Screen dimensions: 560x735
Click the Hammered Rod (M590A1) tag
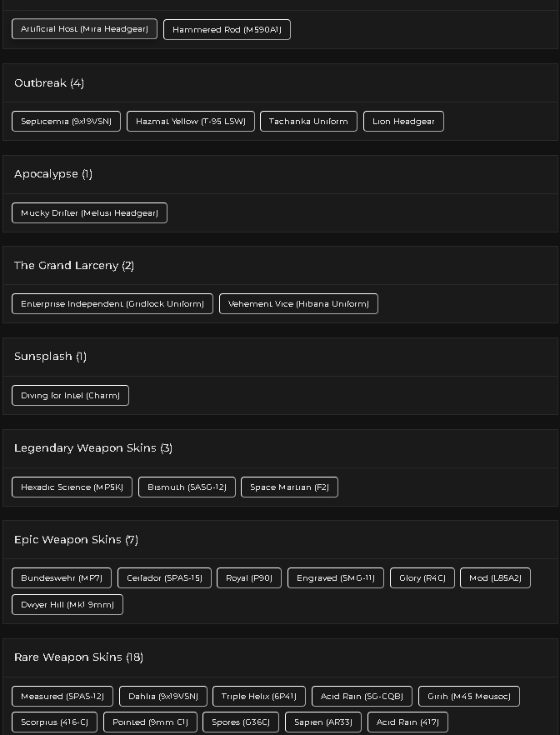(x=227, y=29)
